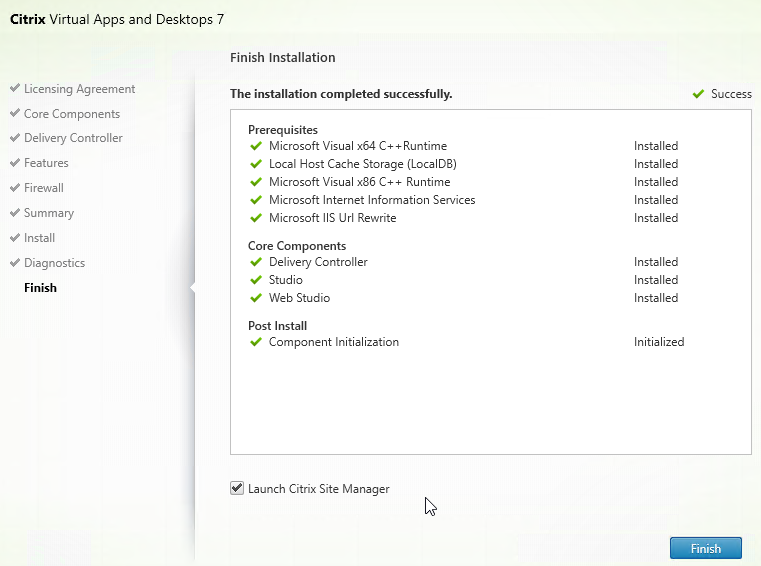
Task: Click checkmark icon beside Firewall step
Action: tap(15, 187)
